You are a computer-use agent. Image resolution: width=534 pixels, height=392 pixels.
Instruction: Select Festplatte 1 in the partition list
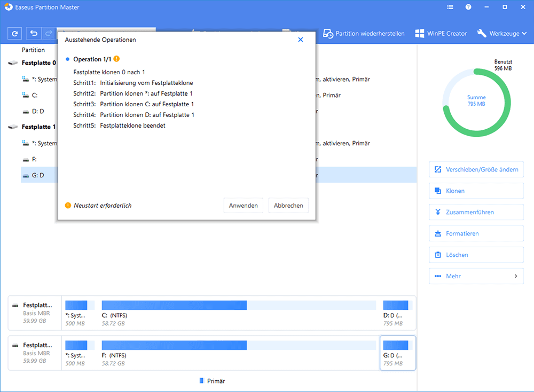click(x=38, y=127)
